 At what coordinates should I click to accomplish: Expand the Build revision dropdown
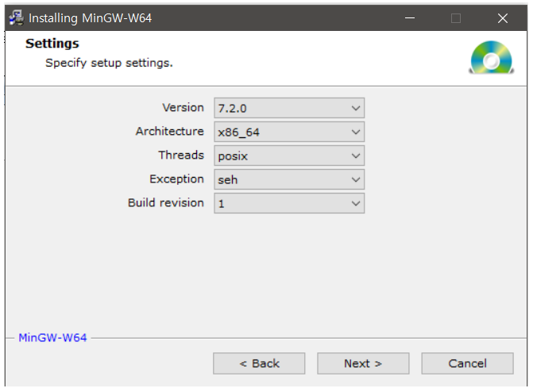pos(289,203)
